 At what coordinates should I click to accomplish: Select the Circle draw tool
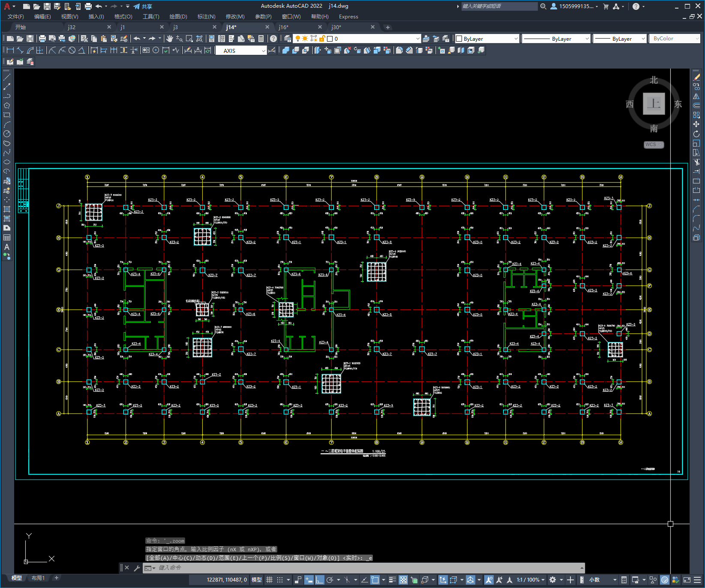click(x=7, y=134)
